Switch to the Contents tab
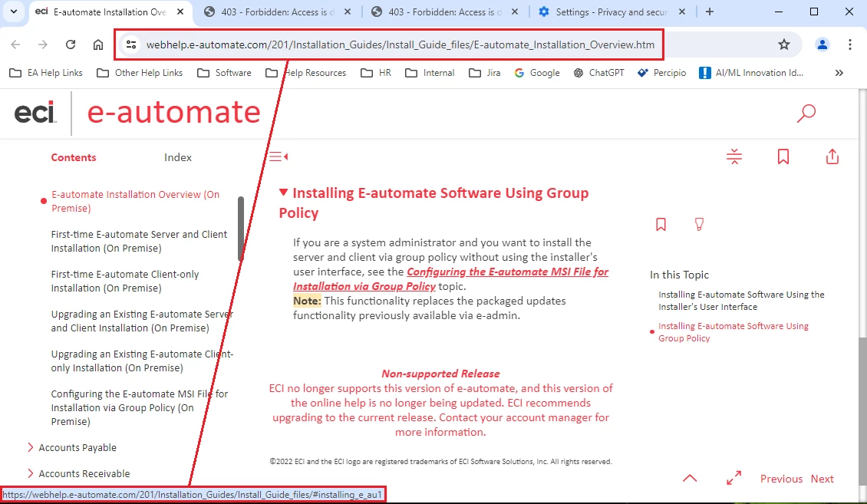 [74, 157]
